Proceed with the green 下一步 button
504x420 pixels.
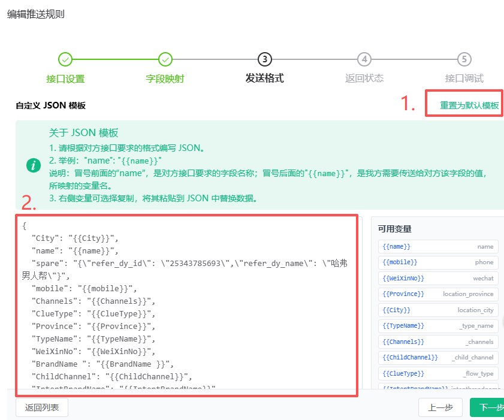488,407
